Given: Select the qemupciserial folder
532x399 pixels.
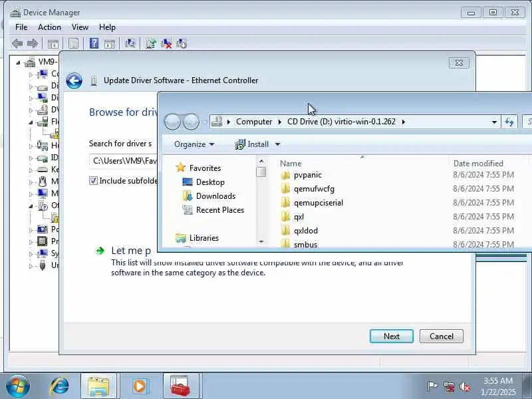Looking at the screenshot, I should tap(319, 203).
